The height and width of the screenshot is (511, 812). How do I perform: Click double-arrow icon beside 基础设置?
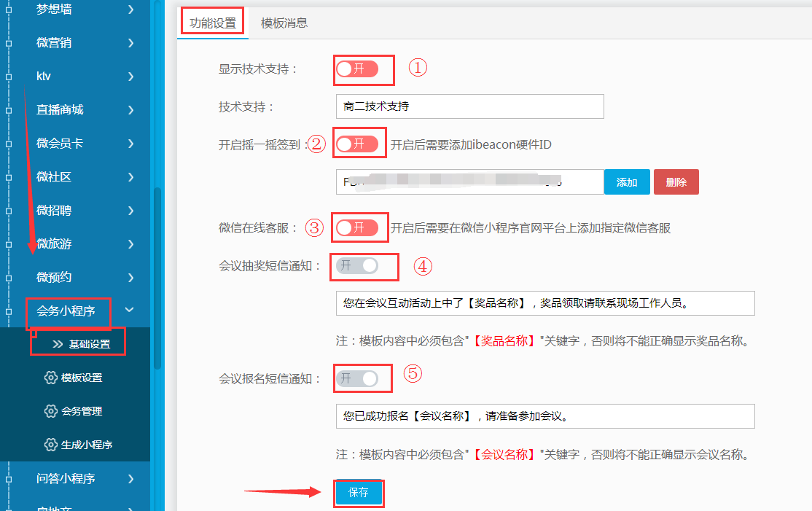coord(58,344)
